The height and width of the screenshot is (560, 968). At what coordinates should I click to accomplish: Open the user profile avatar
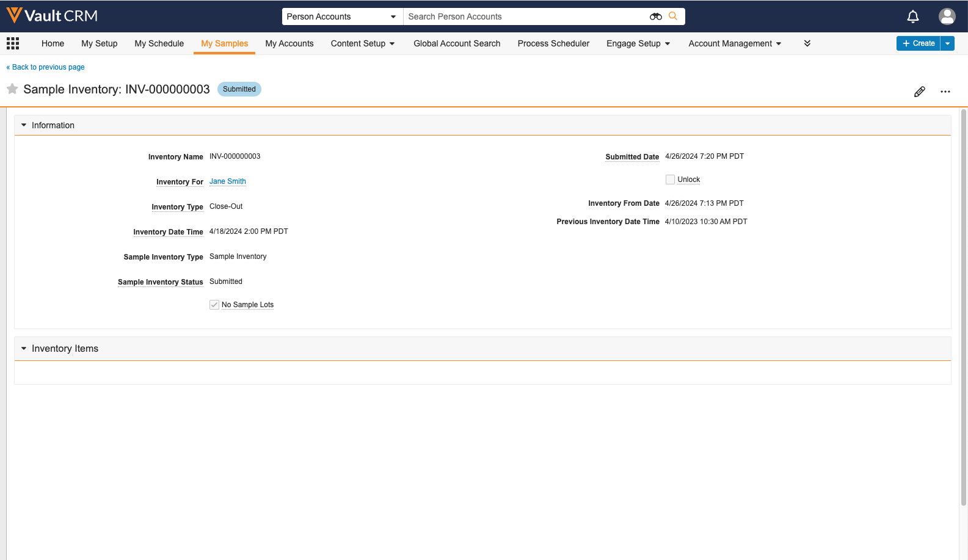[x=947, y=16]
